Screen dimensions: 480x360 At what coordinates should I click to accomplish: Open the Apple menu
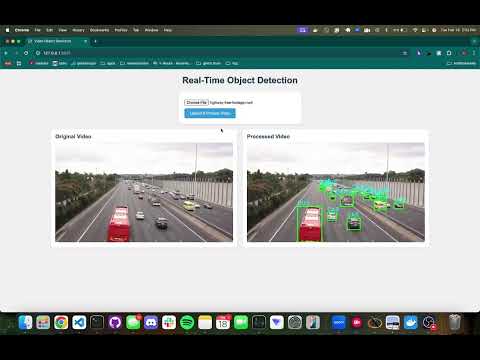pos(7,30)
